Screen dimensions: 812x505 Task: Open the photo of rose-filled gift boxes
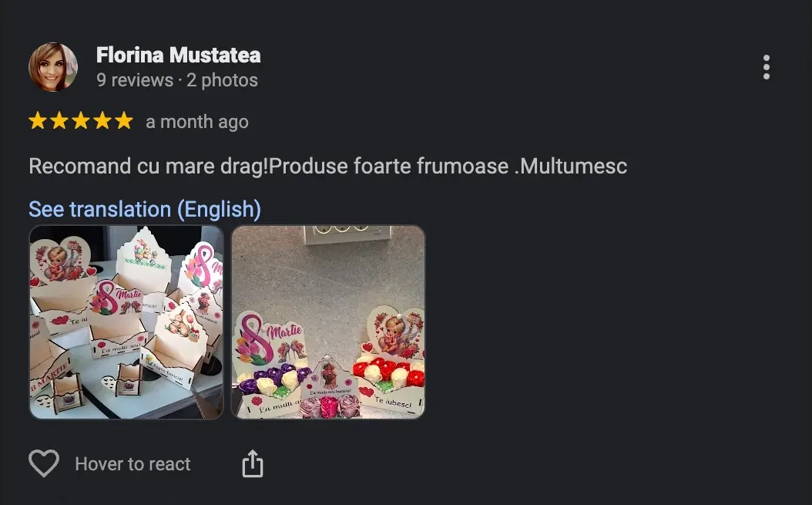[327, 322]
